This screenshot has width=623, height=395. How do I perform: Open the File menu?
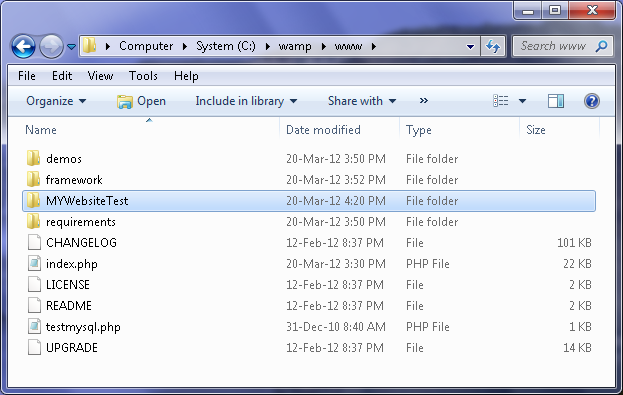27,76
